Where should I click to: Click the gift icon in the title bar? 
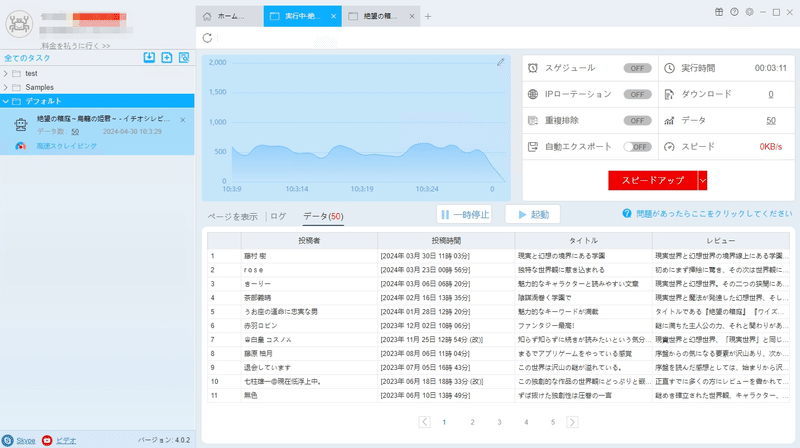(719, 12)
